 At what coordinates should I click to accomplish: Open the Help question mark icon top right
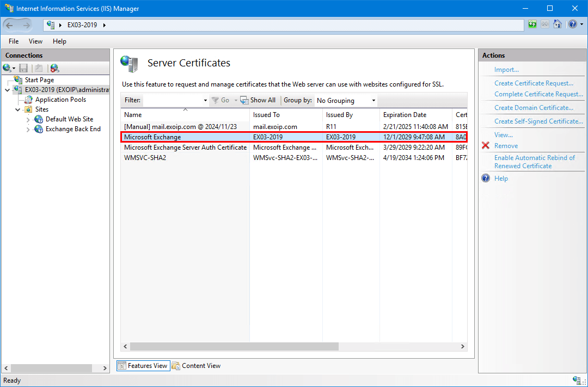tap(572, 24)
